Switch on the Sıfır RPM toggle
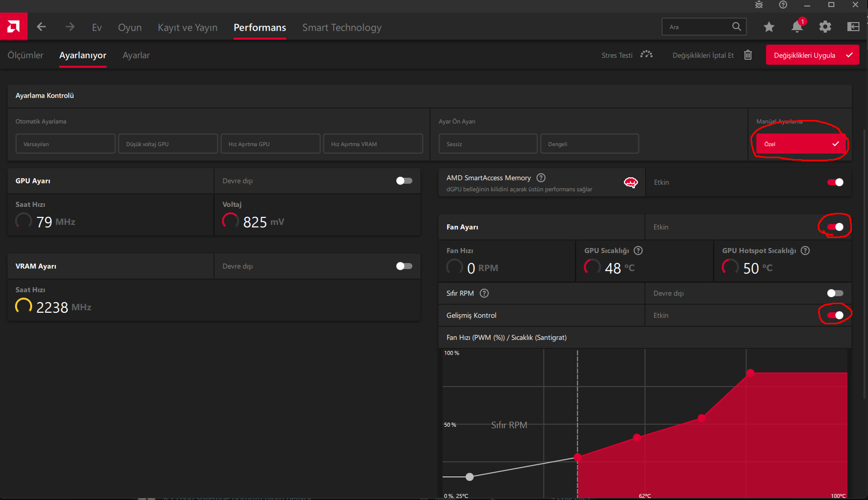868x500 pixels. [x=835, y=293]
